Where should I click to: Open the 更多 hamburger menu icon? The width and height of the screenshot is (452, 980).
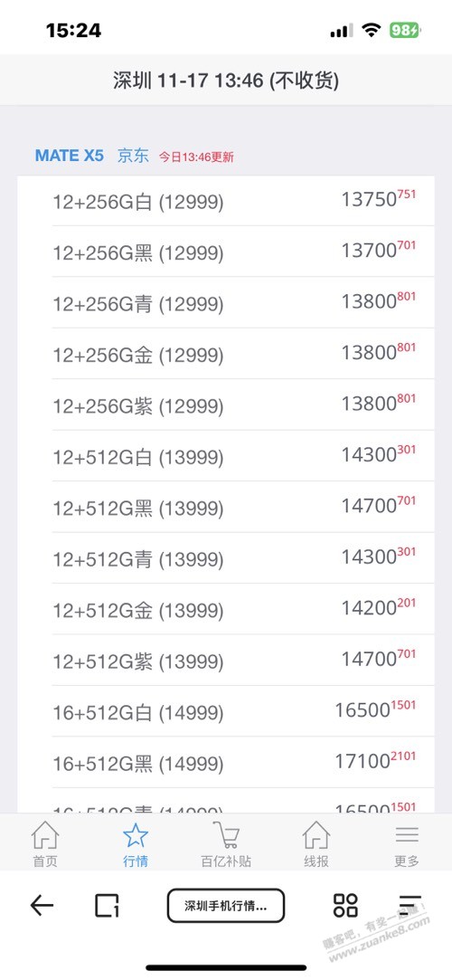(407, 835)
